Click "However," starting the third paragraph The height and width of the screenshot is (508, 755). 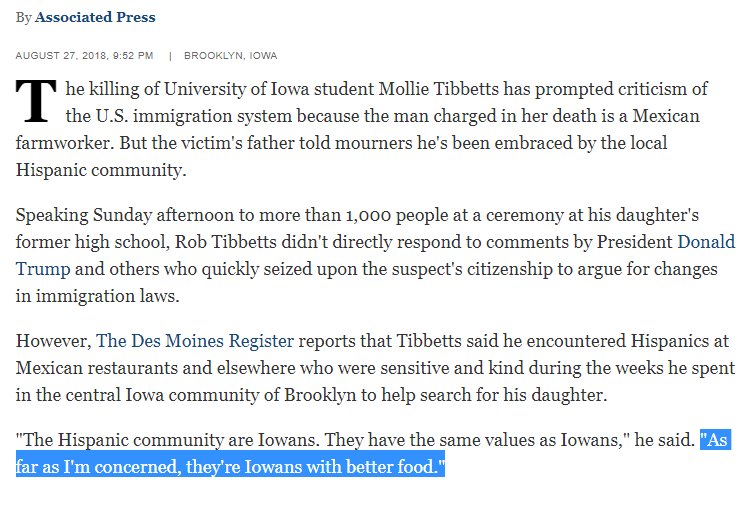54,341
